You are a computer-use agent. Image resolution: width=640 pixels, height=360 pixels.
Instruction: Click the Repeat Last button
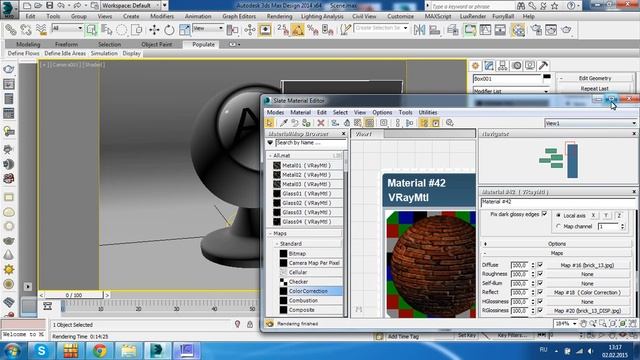pyautogui.click(x=595, y=89)
